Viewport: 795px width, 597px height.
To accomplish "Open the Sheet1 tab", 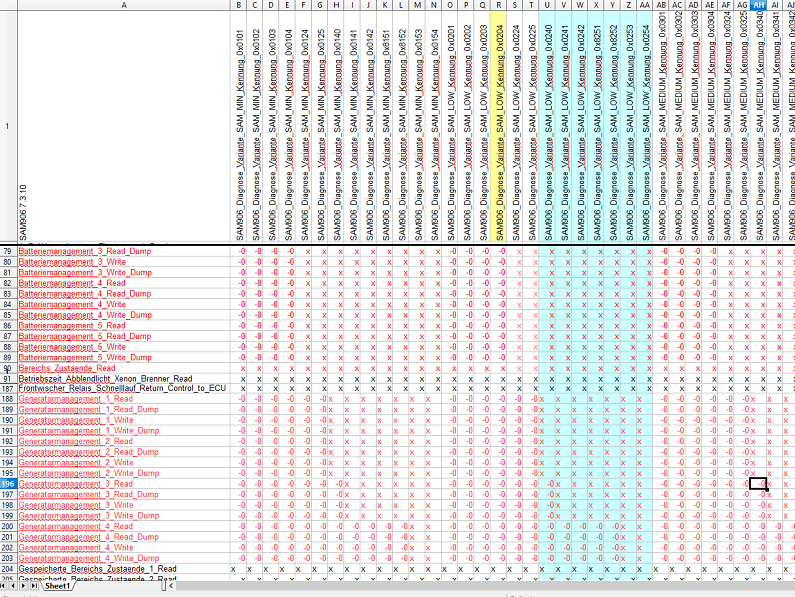I will (57, 586).
